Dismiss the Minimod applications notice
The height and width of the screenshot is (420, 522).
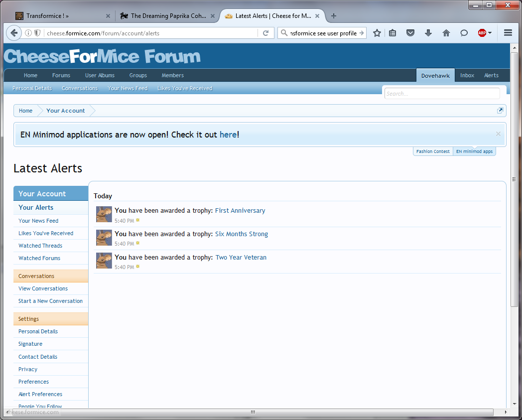498,134
